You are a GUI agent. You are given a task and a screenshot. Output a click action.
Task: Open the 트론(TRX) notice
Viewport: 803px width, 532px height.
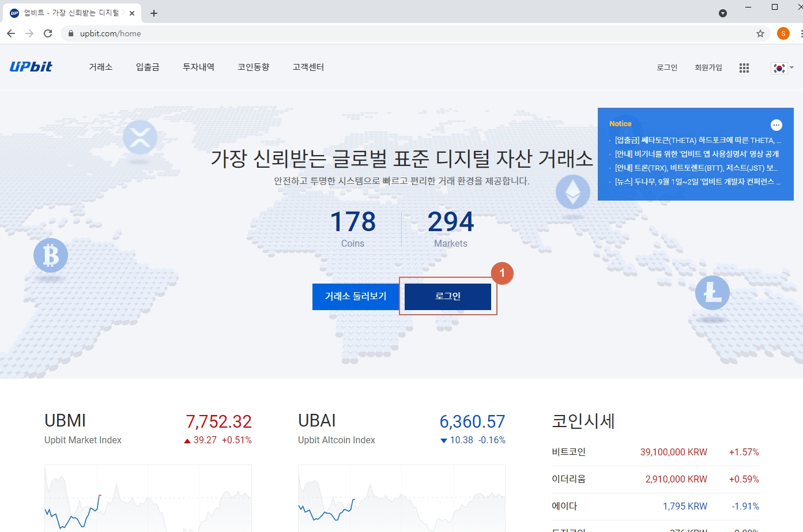tap(696, 168)
